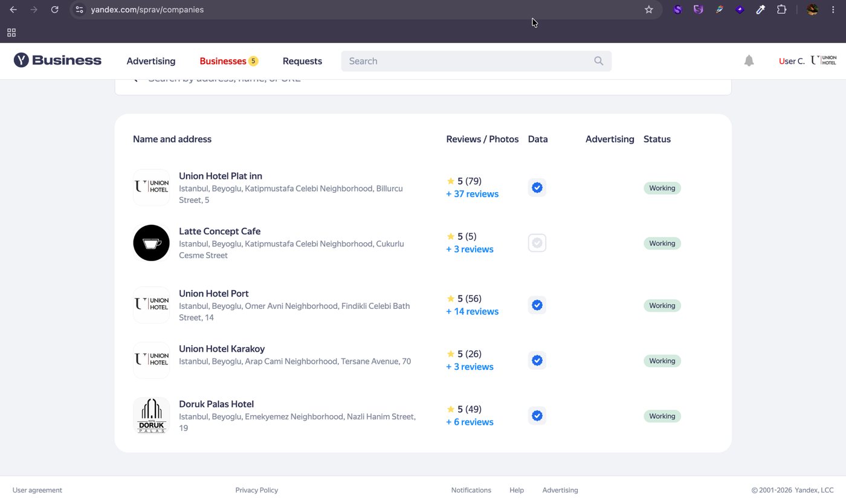The width and height of the screenshot is (846, 504).
Task: View + 3 reviews for Union Hotel Karakoy
Action: pyautogui.click(x=470, y=367)
